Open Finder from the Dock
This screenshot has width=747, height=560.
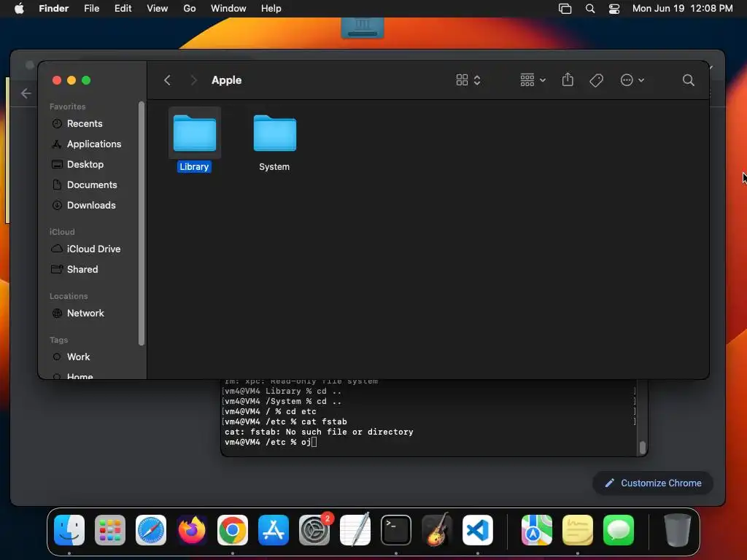click(x=69, y=529)
